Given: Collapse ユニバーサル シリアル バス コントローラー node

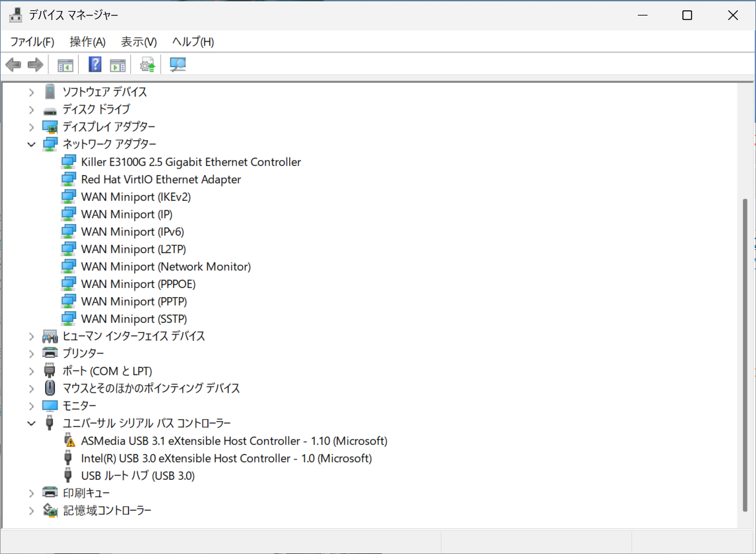Looking at the screenshot, I should 32,424.
